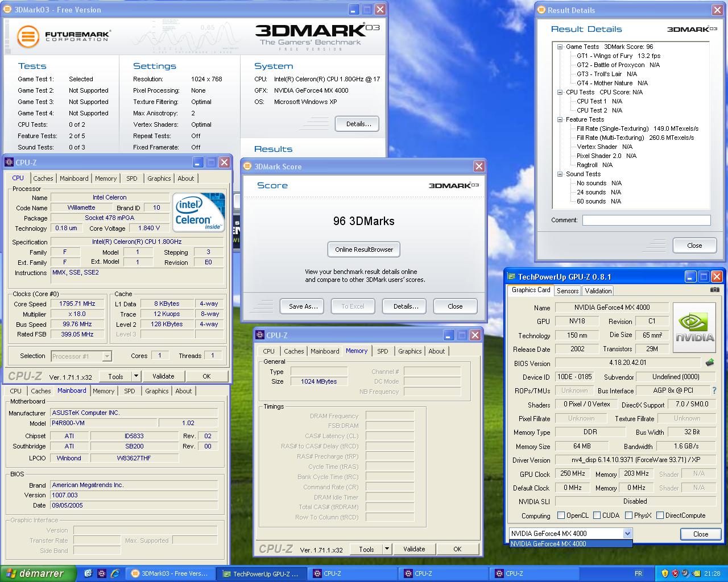Pick NVIDIA GeForce4 MX 4000 from dropdown list
Image resolution: width=728 pixels, height=582 pixels.
pos(570,543)
